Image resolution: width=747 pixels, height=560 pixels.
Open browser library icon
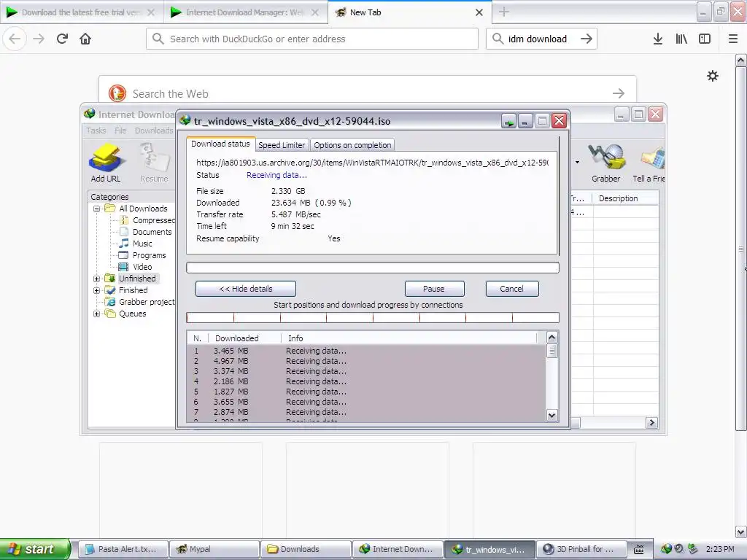[681, 39]
